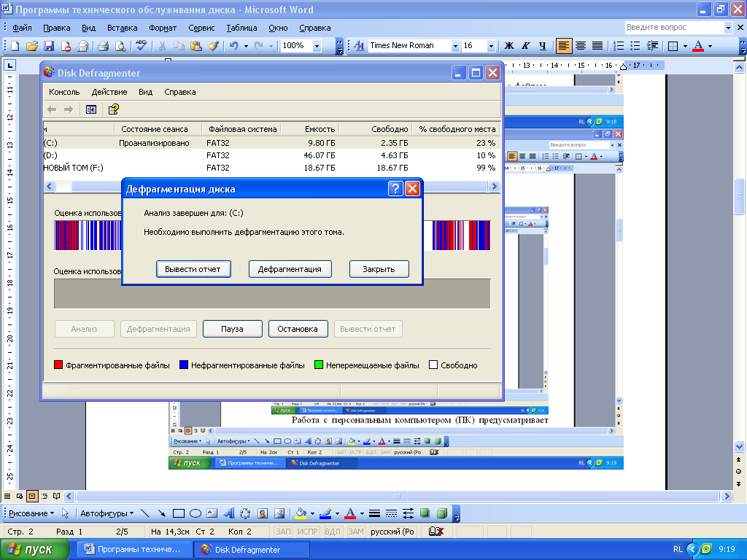The width and height of the screenshot is (747, 560).
Task: Select the Rectangle drawing tool
Action: pyautogui.click(x=179, y=513)
